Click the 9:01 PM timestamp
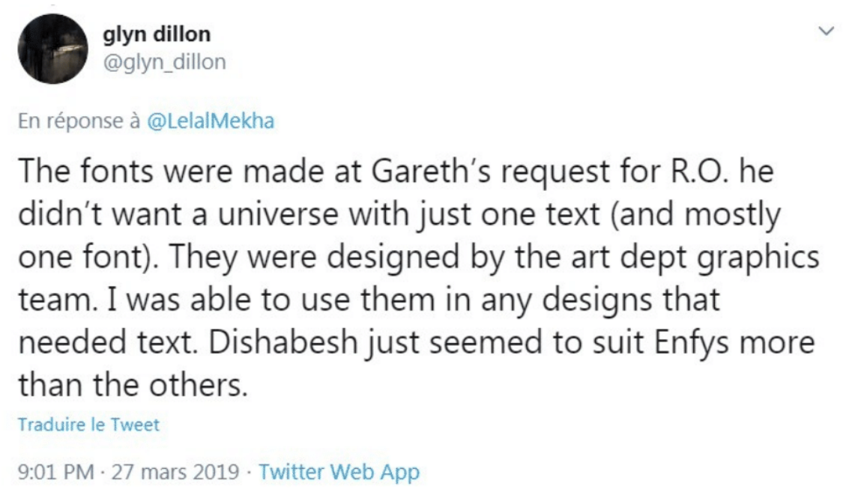This screenshot has width=867, height=504. pos(56,472)
